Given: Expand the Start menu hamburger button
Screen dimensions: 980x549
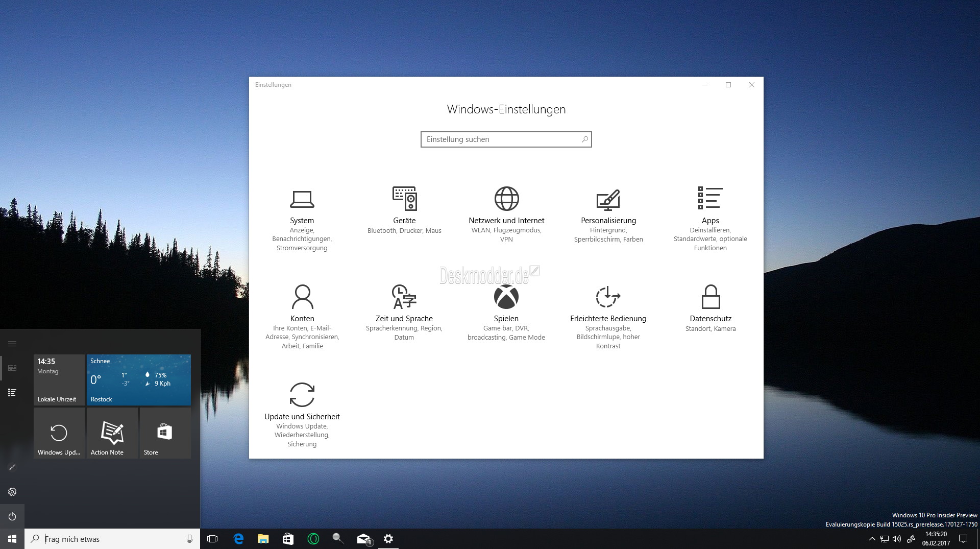Looking at the screenshot, I should (x=12, y=344).
